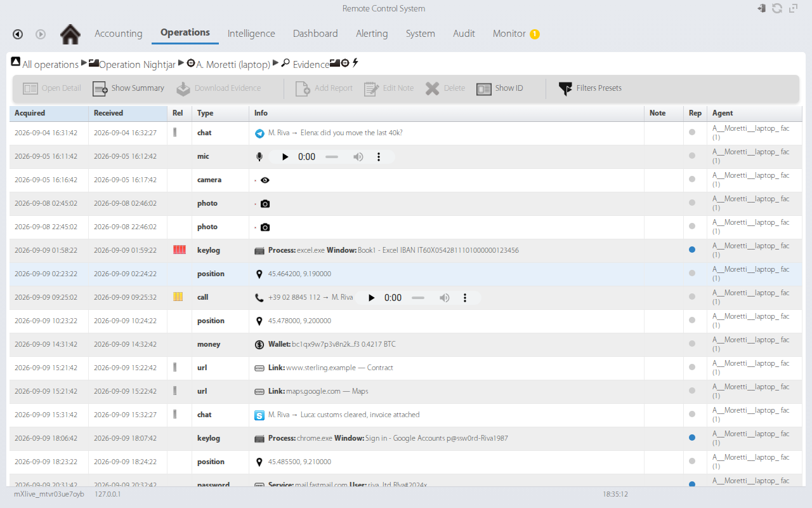
Task: Click the refresh icon at top right
Action: (x=777, y=8)
